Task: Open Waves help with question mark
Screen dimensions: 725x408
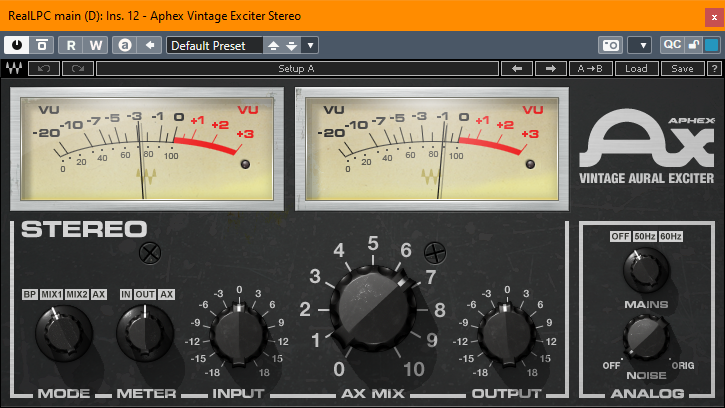Action: 714,68
